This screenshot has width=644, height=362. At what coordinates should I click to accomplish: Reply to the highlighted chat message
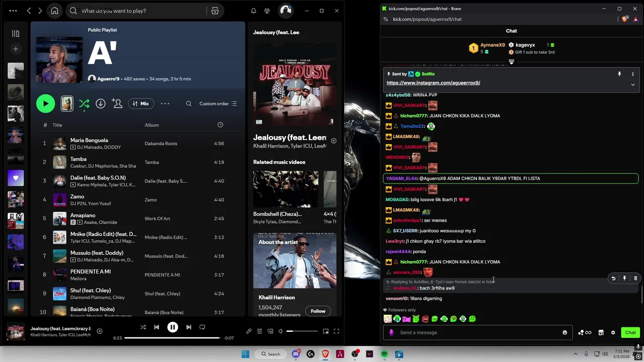613,279
